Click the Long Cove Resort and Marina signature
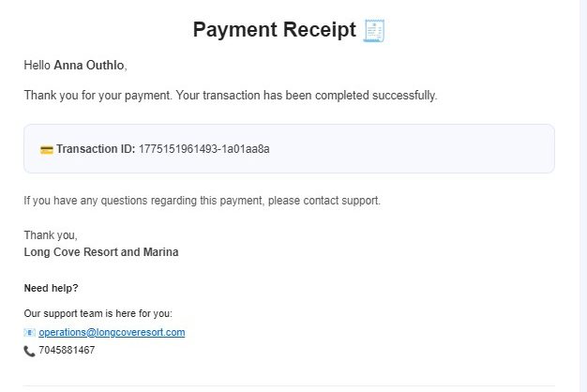Screen dimensions: 587x392 pyautogui.click(x=101, y=252)
